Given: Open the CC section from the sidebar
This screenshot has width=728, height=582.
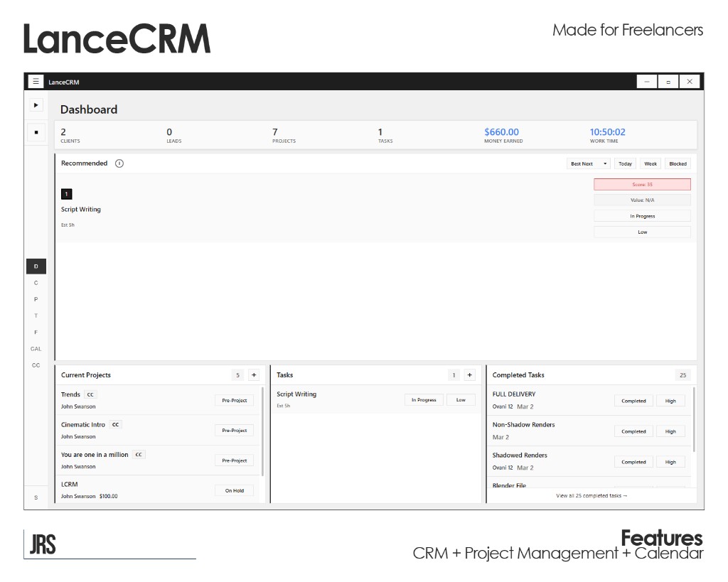Looking at the screenshot, I should click(x=36, y=365).
